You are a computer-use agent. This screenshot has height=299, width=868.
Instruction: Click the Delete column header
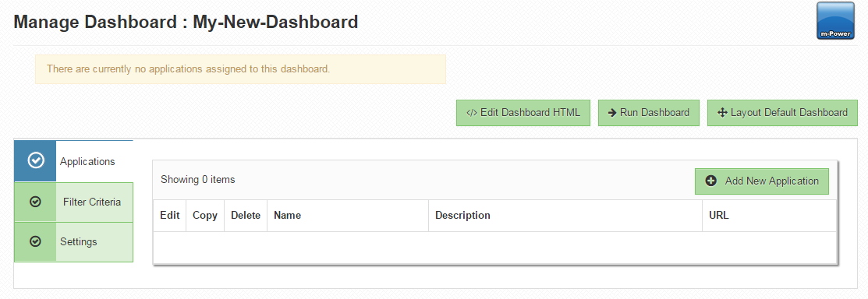[x=245, y=216]
